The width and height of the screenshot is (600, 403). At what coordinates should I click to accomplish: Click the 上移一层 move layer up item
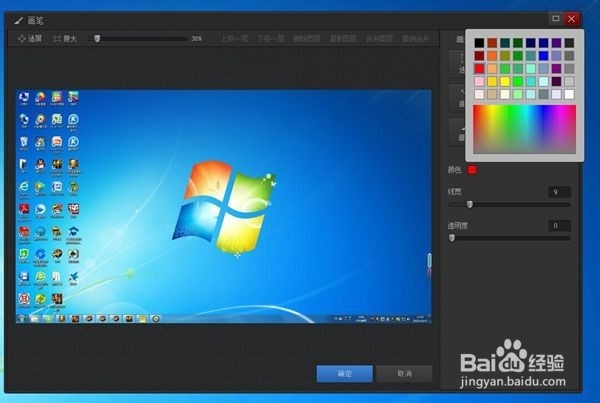234,39
